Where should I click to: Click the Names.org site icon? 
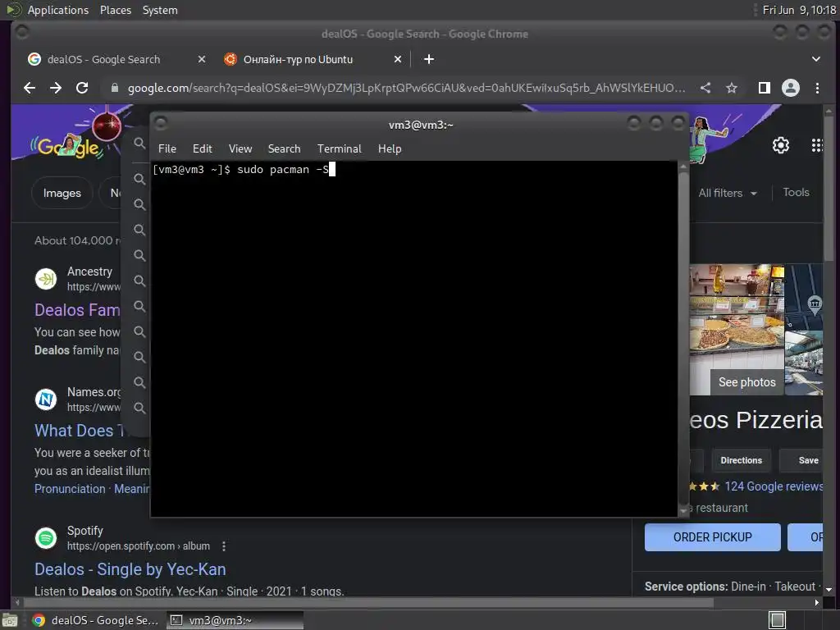[46, 399]
